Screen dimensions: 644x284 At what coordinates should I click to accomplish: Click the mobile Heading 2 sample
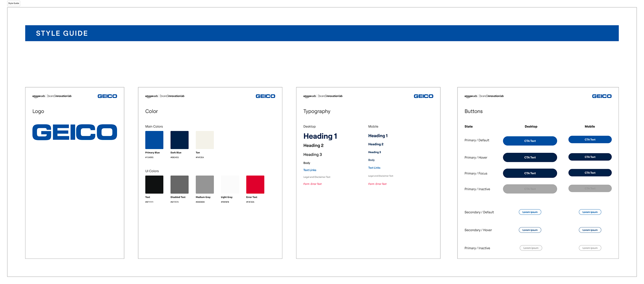(376, 144)
